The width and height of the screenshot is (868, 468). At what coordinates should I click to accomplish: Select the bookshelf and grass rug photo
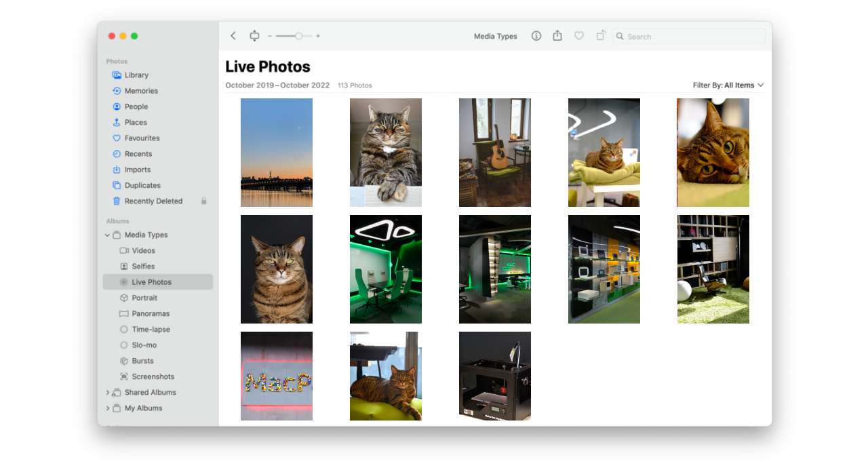click(x=713, y=269)
